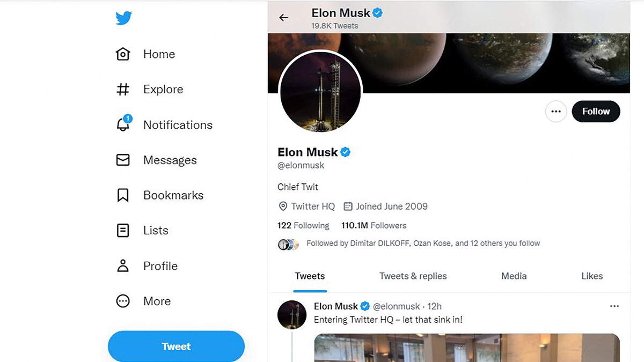Open the tweet's three-dot menu

614,306
